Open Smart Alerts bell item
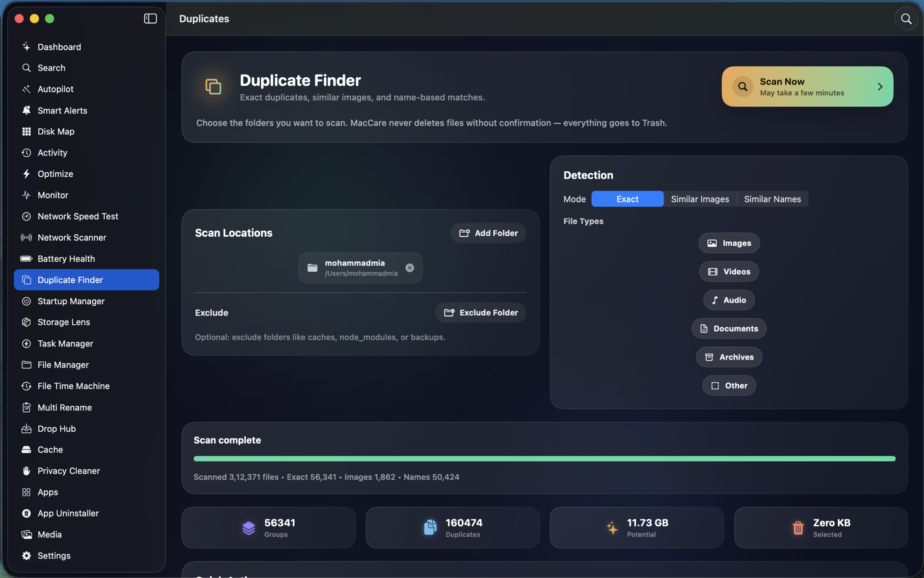 (86, 111)
